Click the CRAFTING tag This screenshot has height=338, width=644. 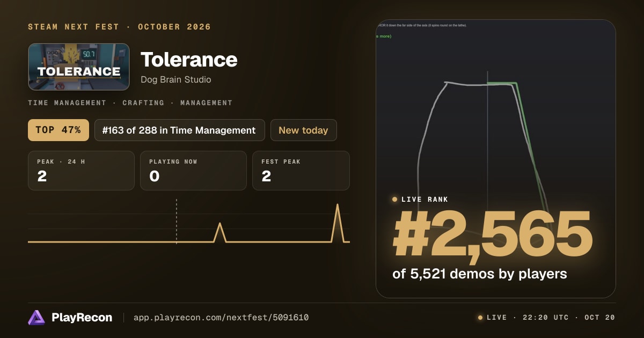click(143, 102)
